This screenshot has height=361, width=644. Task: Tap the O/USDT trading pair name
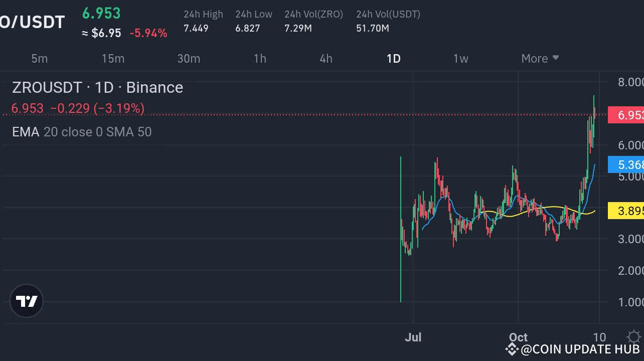pyautogui.click(x=32, y=22)
